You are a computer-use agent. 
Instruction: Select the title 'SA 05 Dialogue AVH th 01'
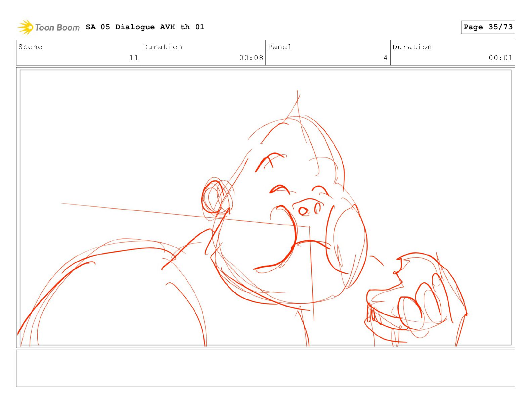145,27
